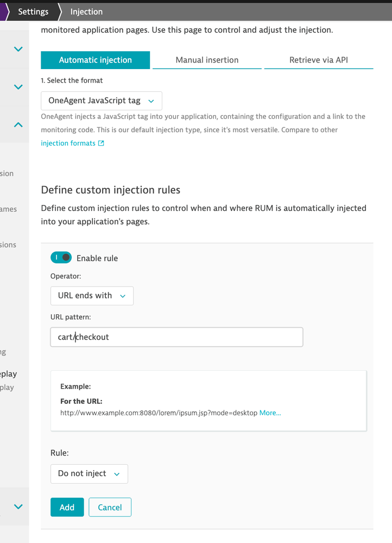Image resolution: width=392 pixels, height=543 pixels.
Task: Open the external link icon beside injection formats
Action: (101, 143)
